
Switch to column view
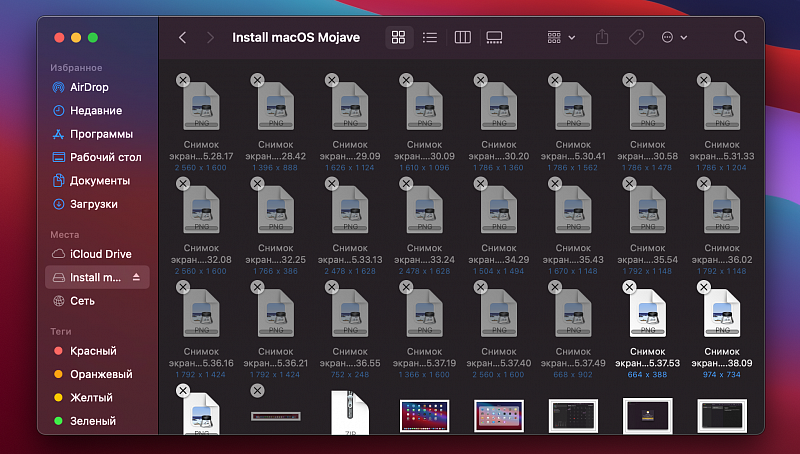point(462,37)
